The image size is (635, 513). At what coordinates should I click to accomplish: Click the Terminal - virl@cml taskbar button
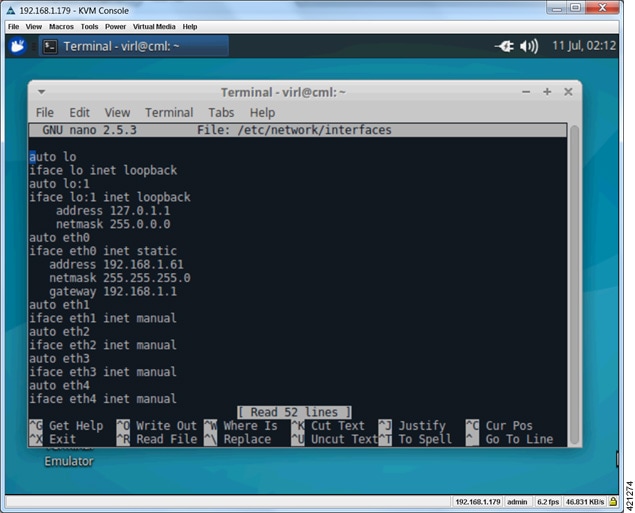pos(134,46)
